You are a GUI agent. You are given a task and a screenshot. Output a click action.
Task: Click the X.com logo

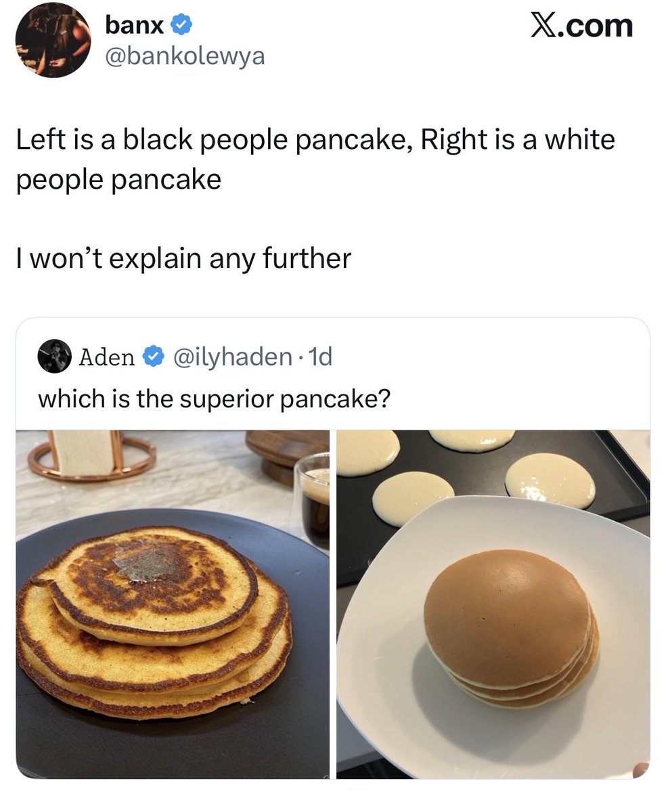click(x=581, y=25)
